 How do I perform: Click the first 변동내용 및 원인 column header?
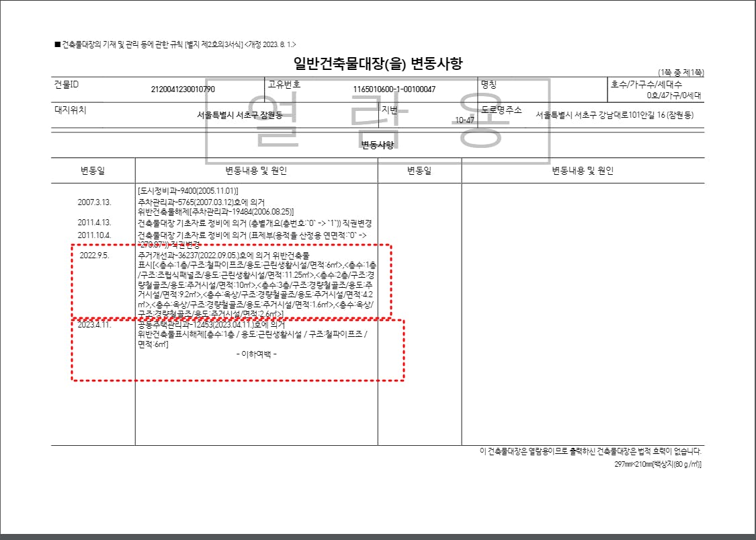(x=256, y=170)
